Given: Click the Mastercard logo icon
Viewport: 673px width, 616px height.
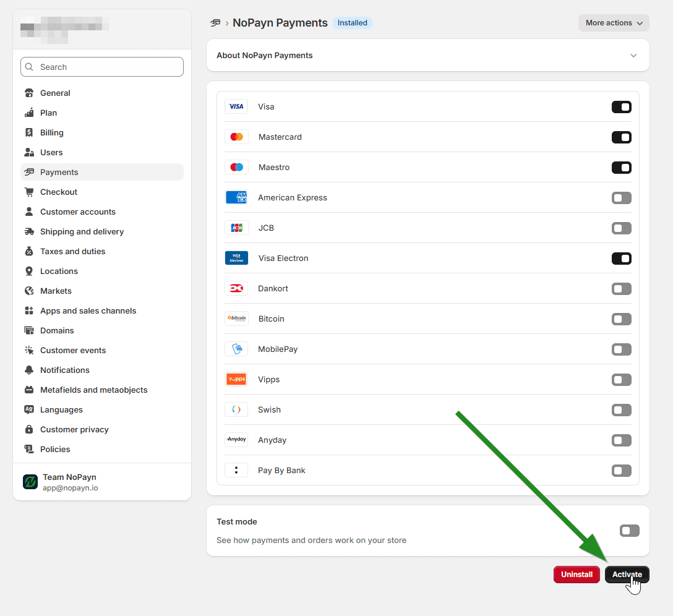Looking at the screenshot, I should click(x=236, y=137).
